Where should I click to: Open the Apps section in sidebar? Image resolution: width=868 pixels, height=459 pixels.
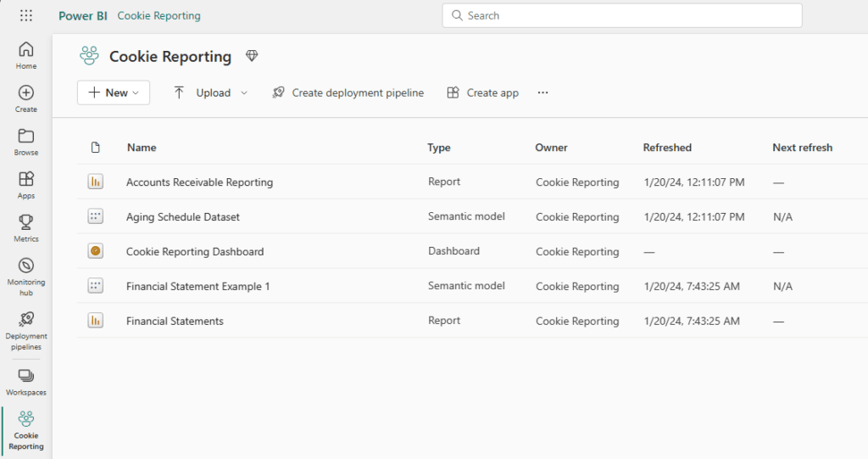point(26,185)
